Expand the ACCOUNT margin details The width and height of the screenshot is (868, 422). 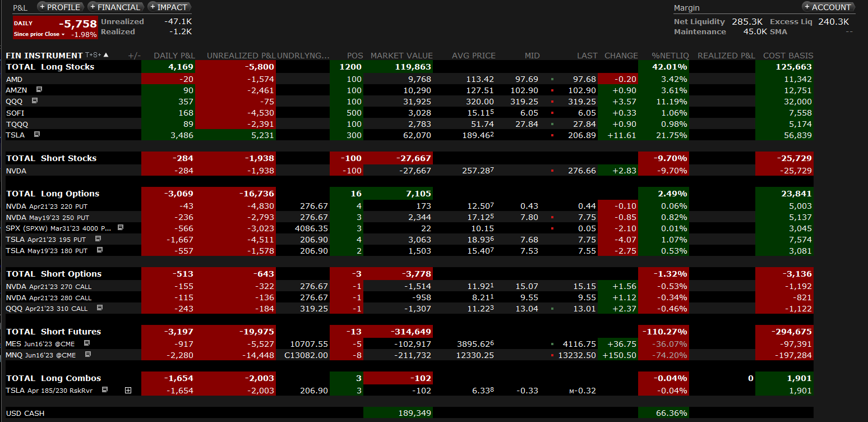[x=828, y=7]
